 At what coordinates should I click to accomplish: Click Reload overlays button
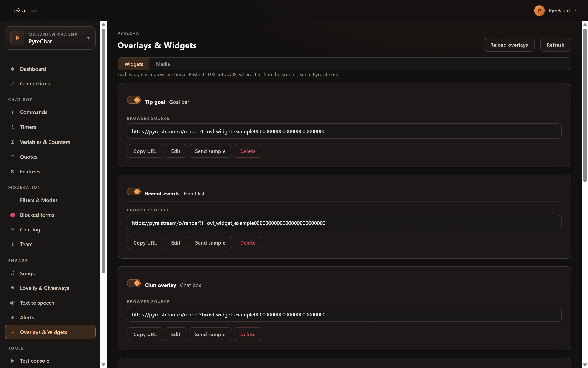click(x=509, y=45)
